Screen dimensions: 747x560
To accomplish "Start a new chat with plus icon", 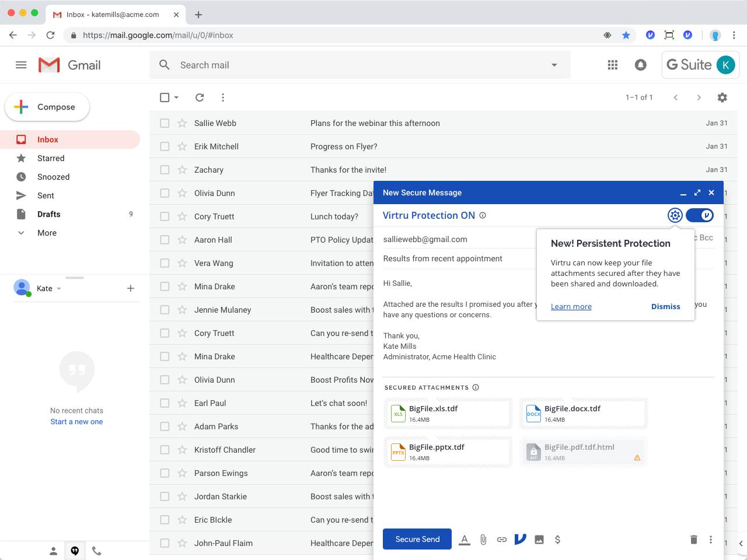I will click(x=131, y=288).
